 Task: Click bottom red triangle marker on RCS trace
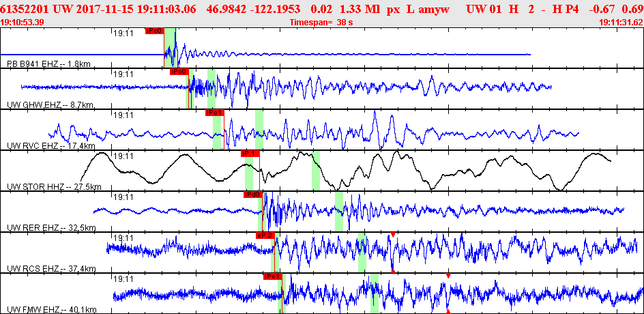(x=393, y=271)
